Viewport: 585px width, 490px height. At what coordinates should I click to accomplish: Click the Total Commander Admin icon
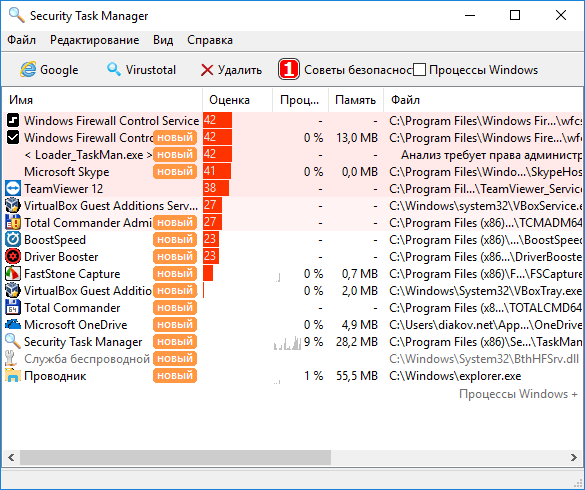point(13,222)
